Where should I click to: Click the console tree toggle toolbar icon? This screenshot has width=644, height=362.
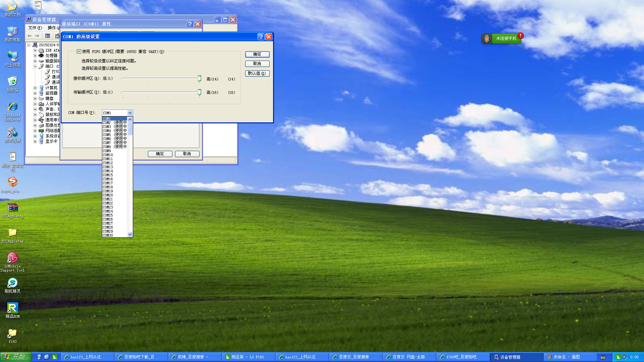click(x=48, y=36)
